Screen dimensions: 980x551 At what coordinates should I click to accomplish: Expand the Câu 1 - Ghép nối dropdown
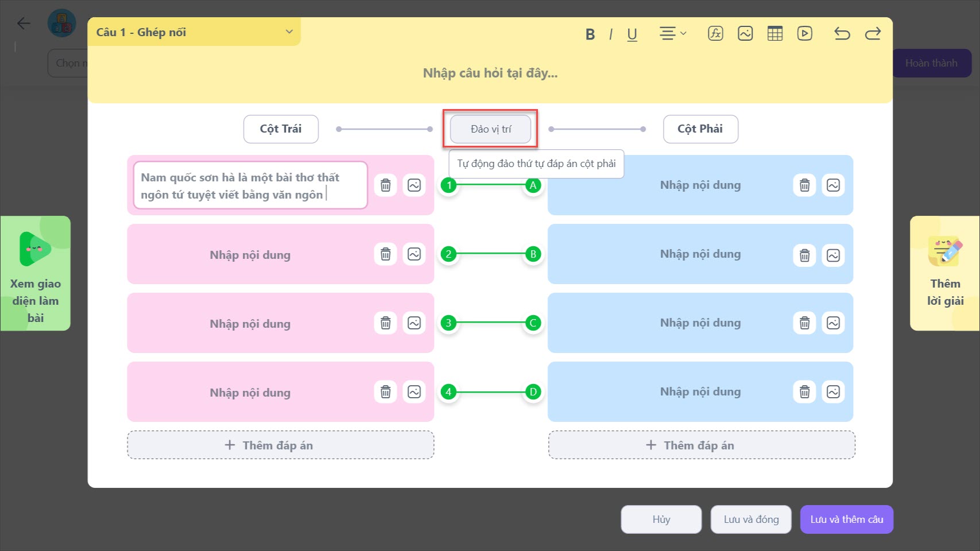289,32
